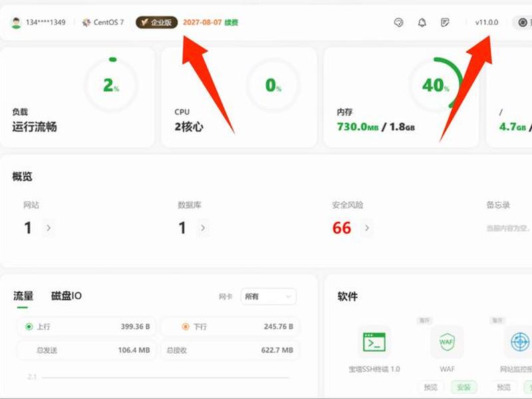Click the 概览 overview heading
Screen dimensions: 532x399
pos(23,176)
